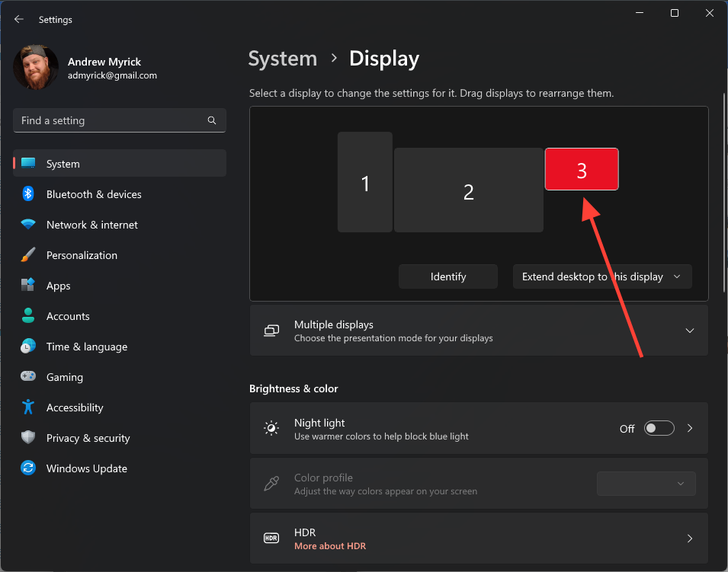Select the Privacy & security shield icon
This screenshot has width=728, height=572.
pyautogui.click(x=28, y=438)
